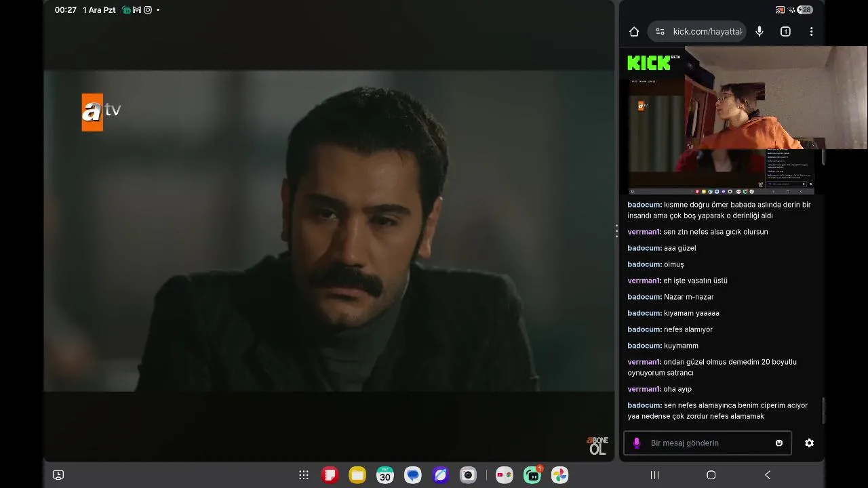Tap the recent apps navigation button
This screenshot has width=868, height=488.
[654, 475]
